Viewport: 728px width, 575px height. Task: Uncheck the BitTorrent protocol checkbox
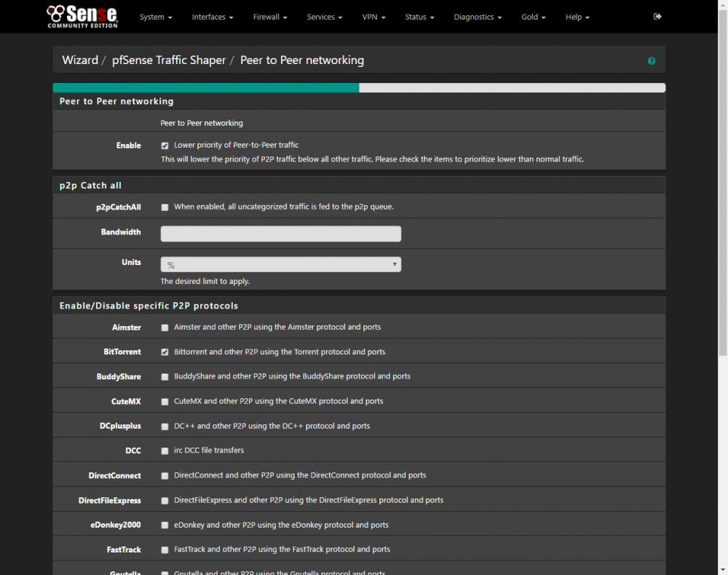(165, 352)
